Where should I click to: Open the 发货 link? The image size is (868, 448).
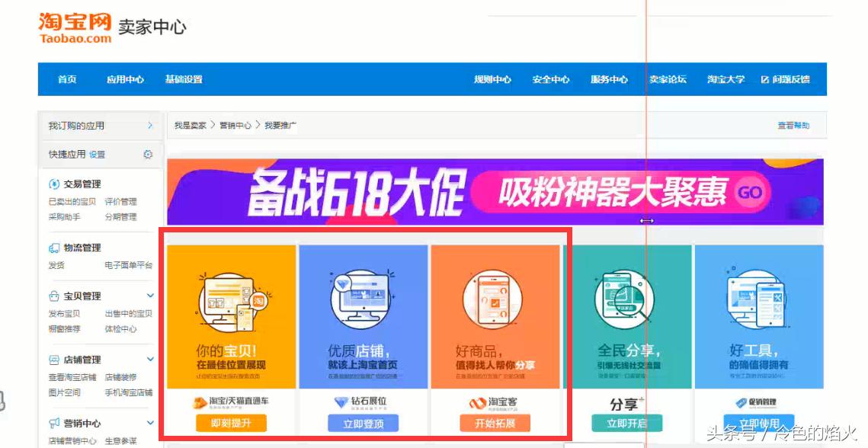[56, 265]
